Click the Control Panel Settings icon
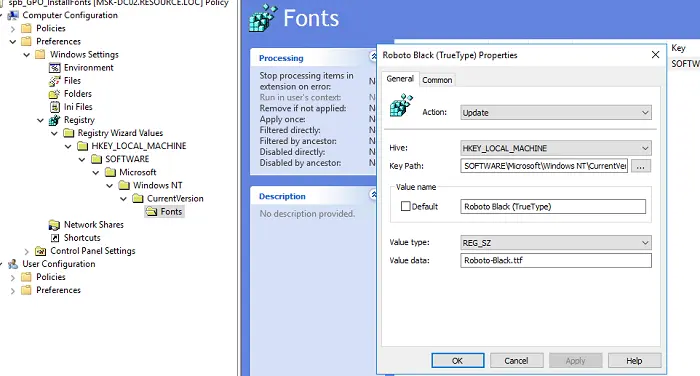This screenshot has width=700, height=376. [40, 251]
